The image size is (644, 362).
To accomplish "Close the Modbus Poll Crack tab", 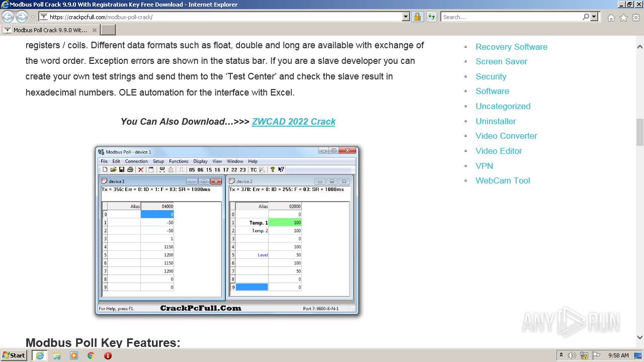I will [94, 30].
